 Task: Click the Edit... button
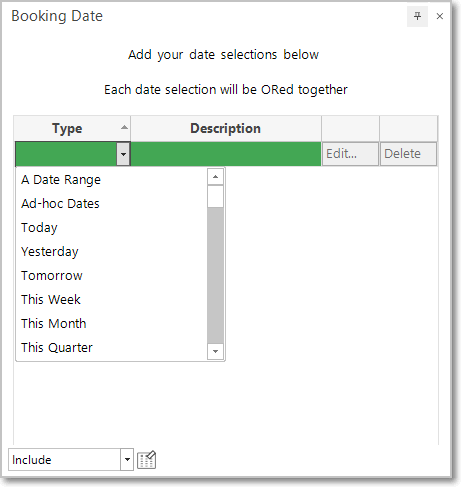pos(350,154)
